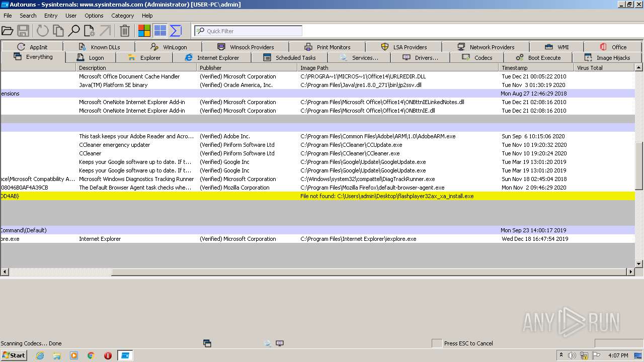Open the Search menu
The width and height of the screenshot is (644, 362).
(x=28, y=16)
